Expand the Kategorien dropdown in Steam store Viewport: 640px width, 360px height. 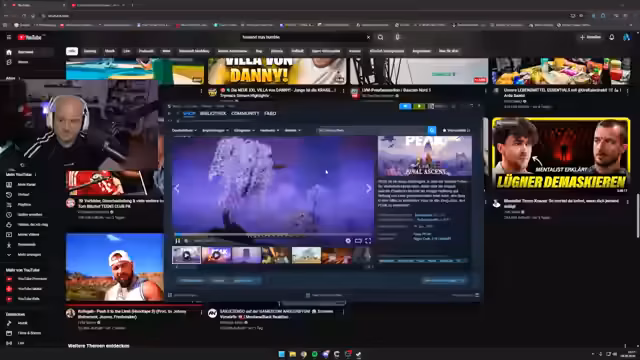(244, 130)
